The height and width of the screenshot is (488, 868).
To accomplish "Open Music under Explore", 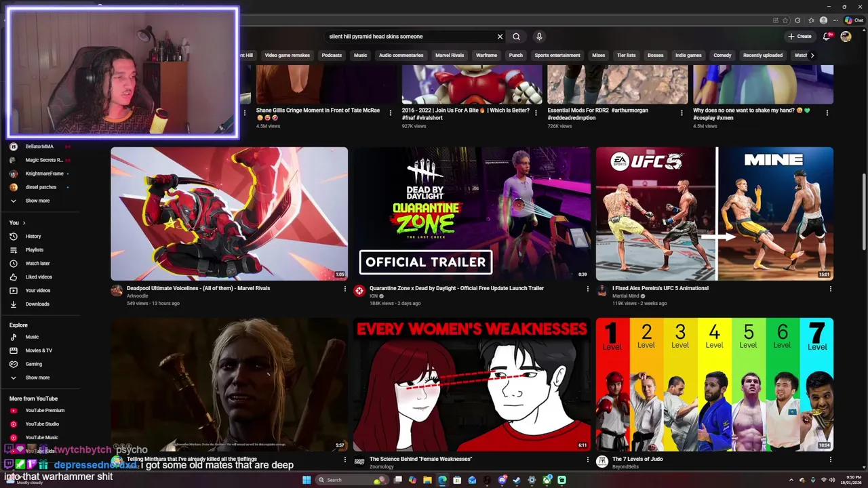I will 32,337.
